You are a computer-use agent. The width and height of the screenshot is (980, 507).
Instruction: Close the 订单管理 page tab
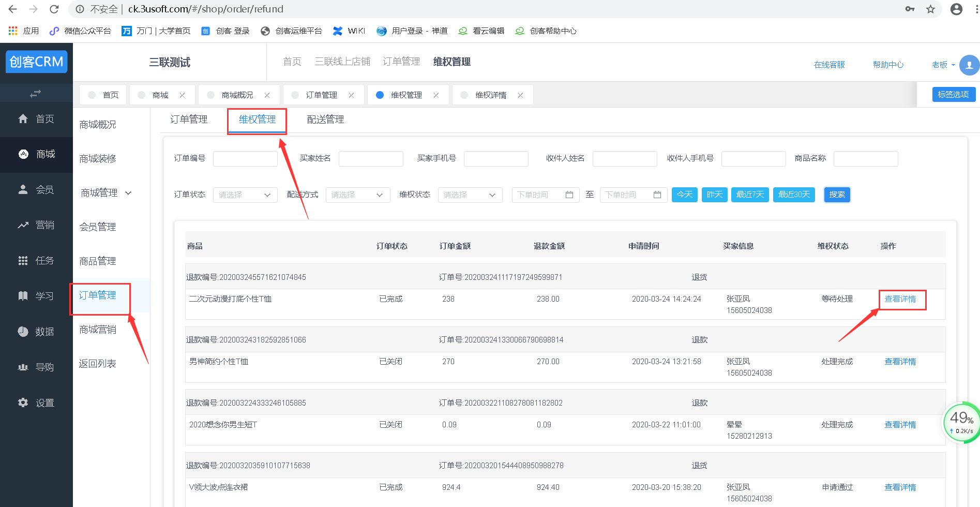click(x=351, y=95)
